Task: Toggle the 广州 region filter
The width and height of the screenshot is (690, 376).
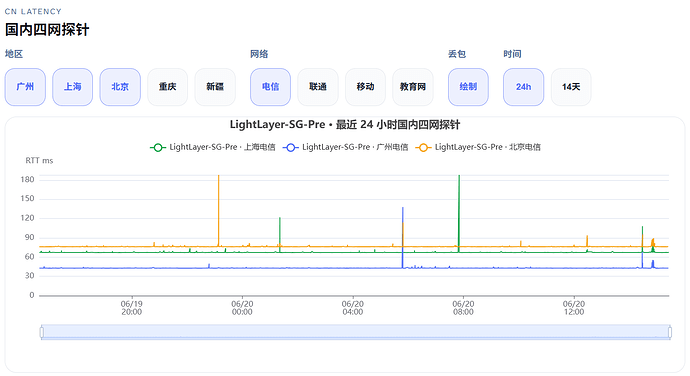Action: click(x=25, y=87)
